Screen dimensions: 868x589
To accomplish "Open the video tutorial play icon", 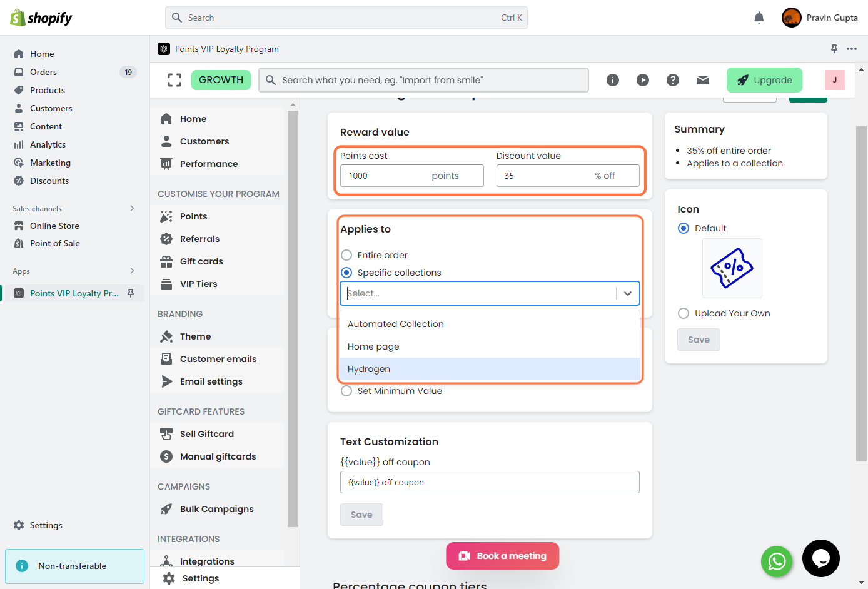I will (x=643, y=80).
